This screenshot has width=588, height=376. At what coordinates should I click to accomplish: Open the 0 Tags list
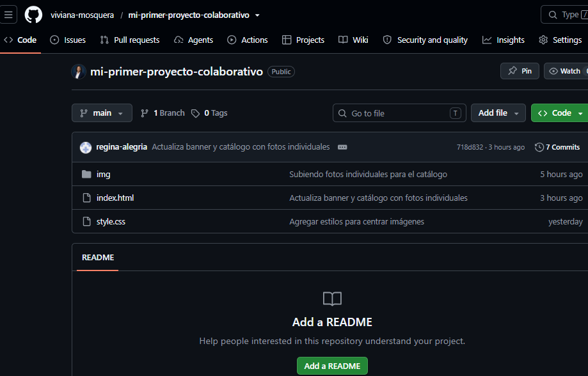[209, 113]
